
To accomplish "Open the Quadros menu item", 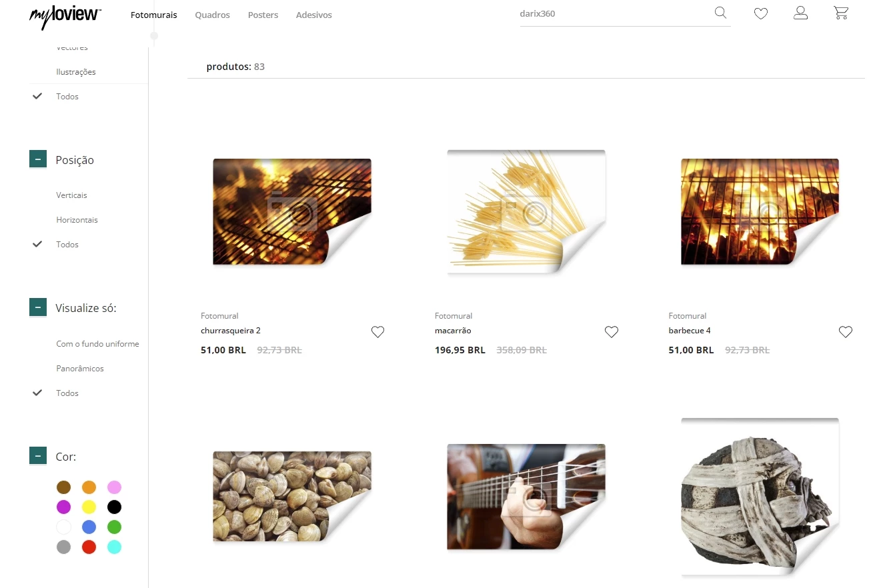I will coord(212,15).
